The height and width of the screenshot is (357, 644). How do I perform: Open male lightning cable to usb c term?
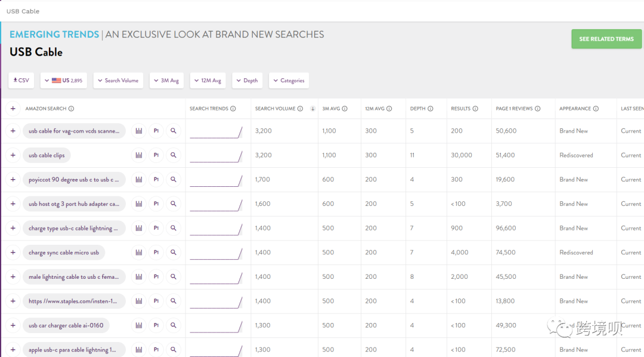click(74, 276)
